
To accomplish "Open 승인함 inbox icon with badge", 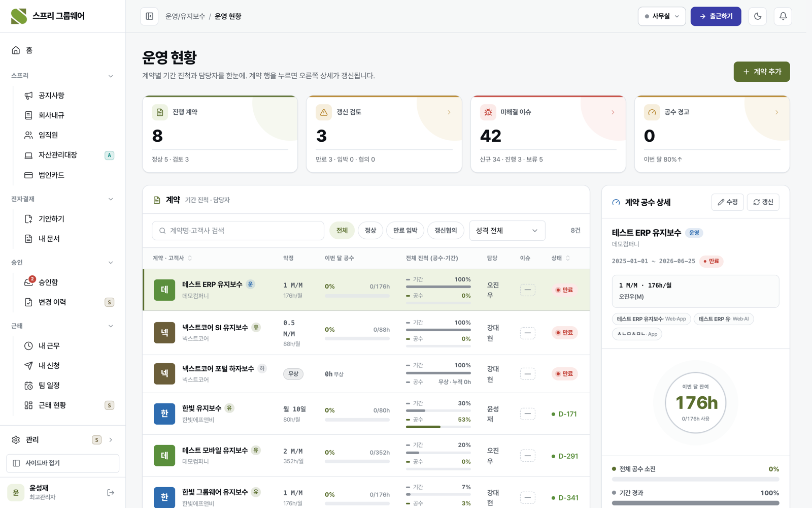I will point(29,282).
